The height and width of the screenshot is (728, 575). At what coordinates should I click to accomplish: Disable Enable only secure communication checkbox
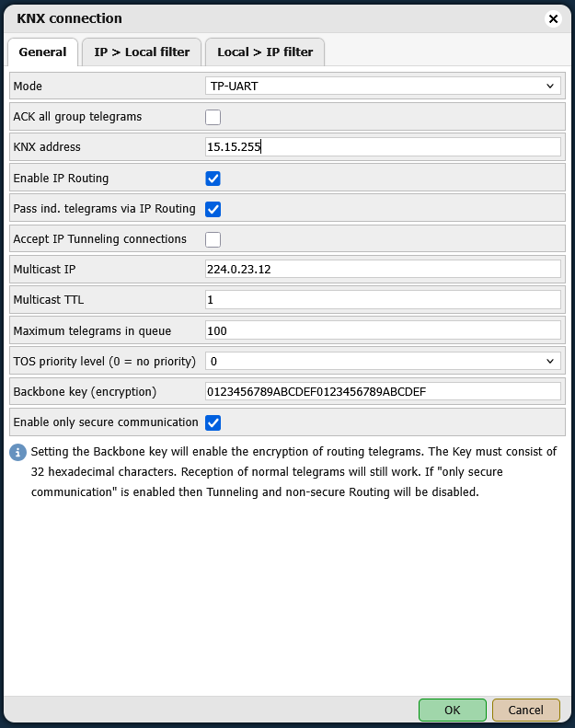[x=213, y=422]
